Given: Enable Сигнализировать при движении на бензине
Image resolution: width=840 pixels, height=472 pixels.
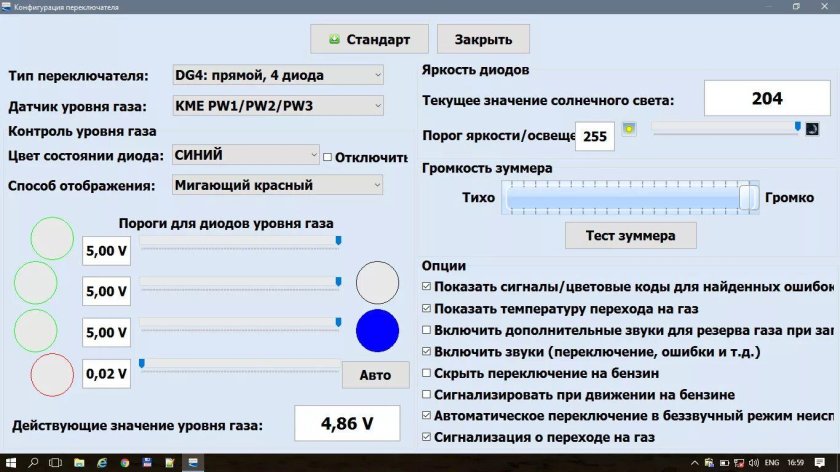Looking at the screenshot, I should tap(426, 394).
